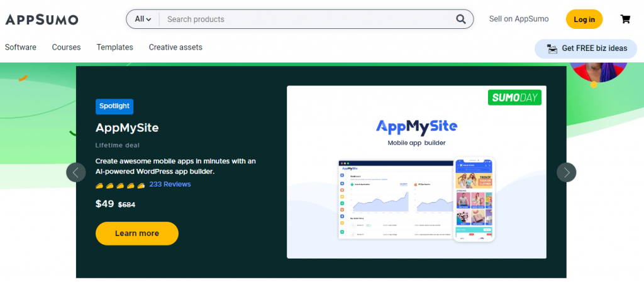Click the envelope icon in biz ideas button
The image size is (644, 282).
(552, 49)
